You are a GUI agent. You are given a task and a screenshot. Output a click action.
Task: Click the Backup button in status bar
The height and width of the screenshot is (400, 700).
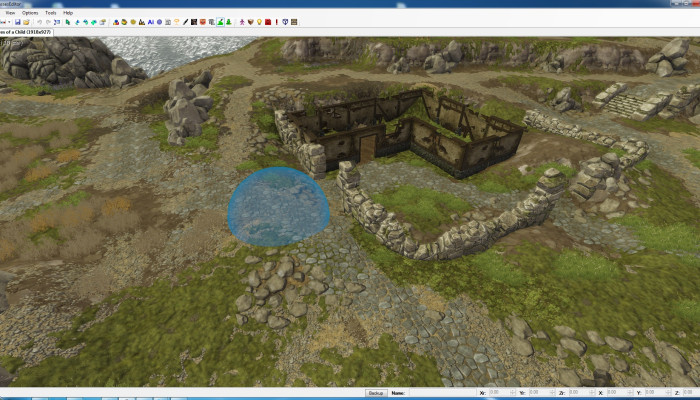tap(376, 393)
